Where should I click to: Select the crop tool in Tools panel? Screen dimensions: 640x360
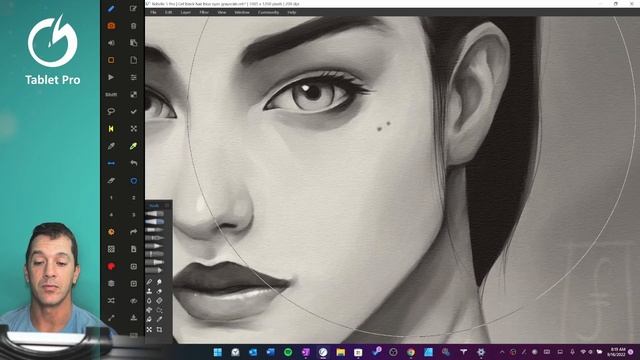[x=160, y=329]
